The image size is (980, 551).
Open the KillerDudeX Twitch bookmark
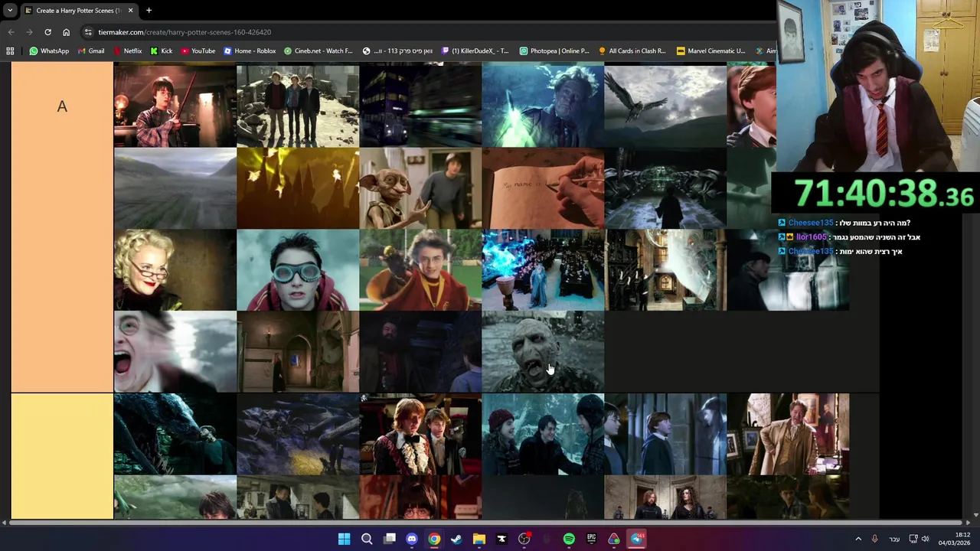point(475,51)
